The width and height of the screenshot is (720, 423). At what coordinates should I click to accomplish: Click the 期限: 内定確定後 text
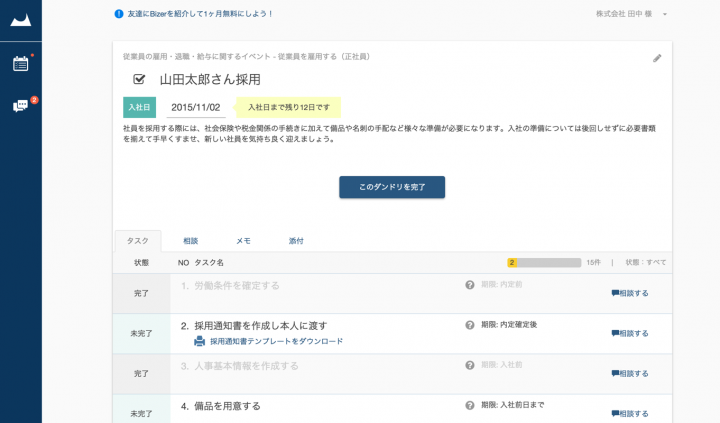pyautogui.click(x=509, y=325)
